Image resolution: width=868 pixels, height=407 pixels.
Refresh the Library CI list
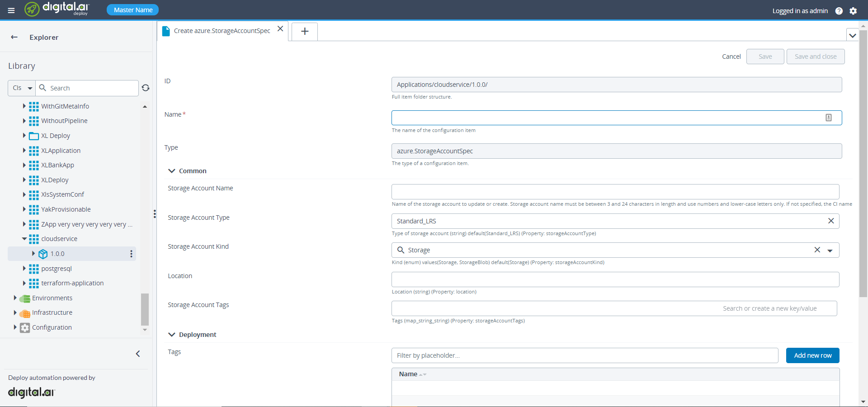tap(146, 88)
